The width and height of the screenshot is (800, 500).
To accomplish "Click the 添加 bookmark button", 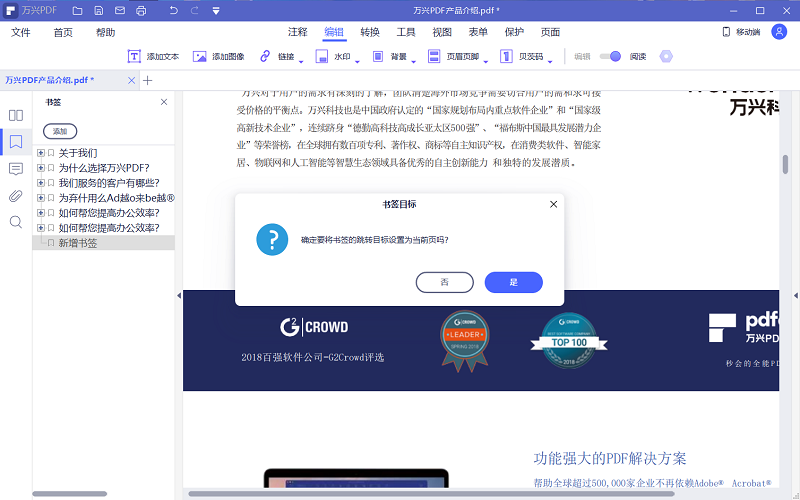I will [x=60, y=131].
